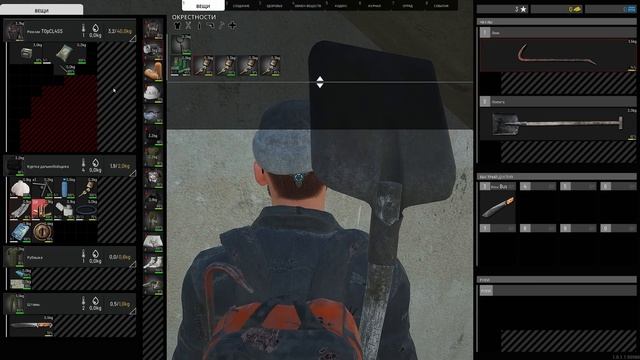Select the white sack item in backpack

pyautogui.click(x=64, y=53)
